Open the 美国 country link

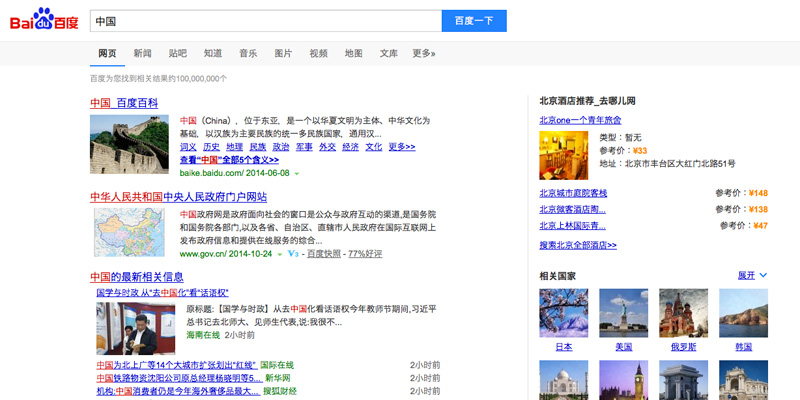[x=623, y=347]
